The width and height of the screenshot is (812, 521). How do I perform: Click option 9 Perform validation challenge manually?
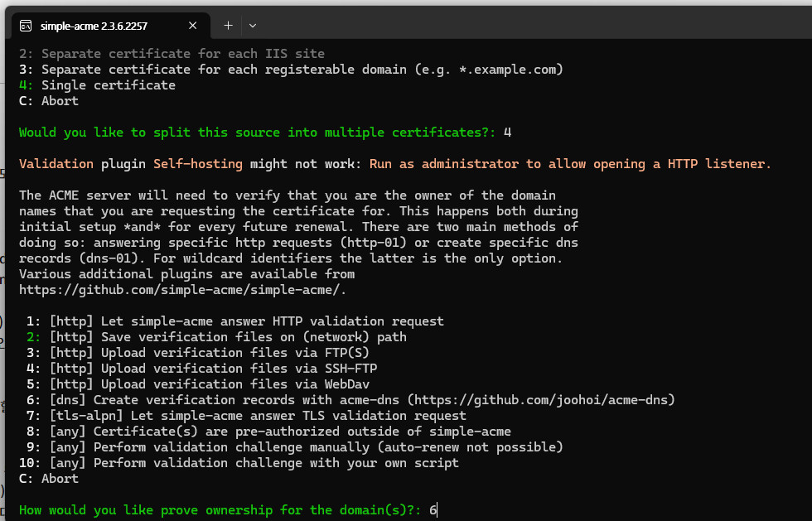[295, 447]
